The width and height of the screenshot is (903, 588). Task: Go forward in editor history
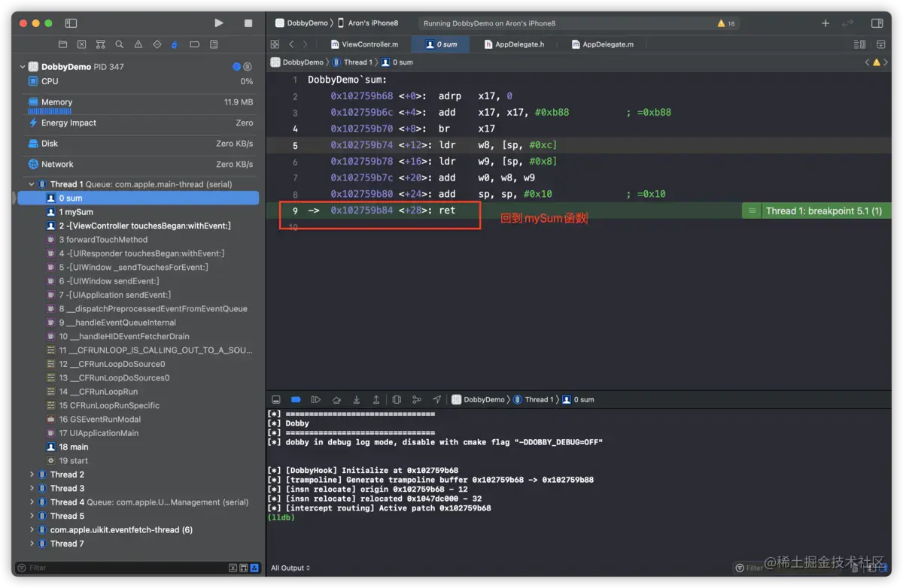[305, 44]
